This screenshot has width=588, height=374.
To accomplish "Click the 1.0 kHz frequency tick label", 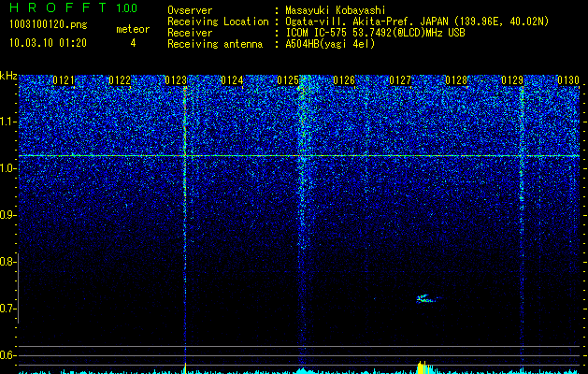I will [7, 168].
